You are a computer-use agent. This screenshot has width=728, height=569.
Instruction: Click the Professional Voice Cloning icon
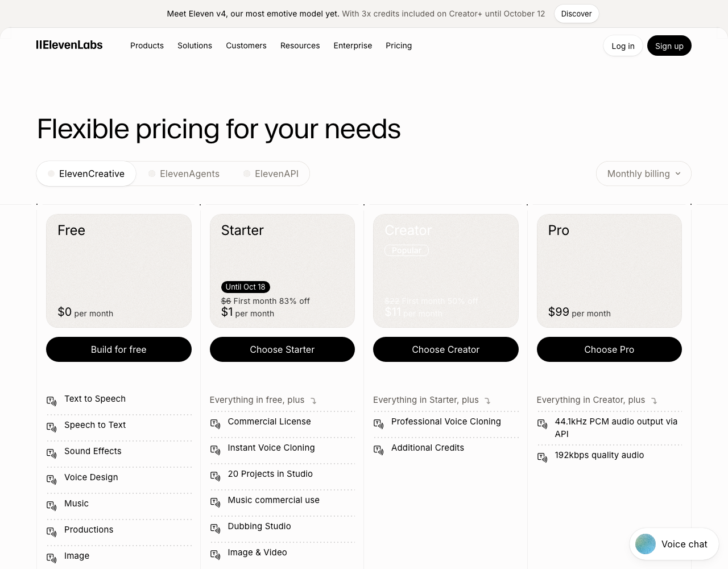coord(378,424)
